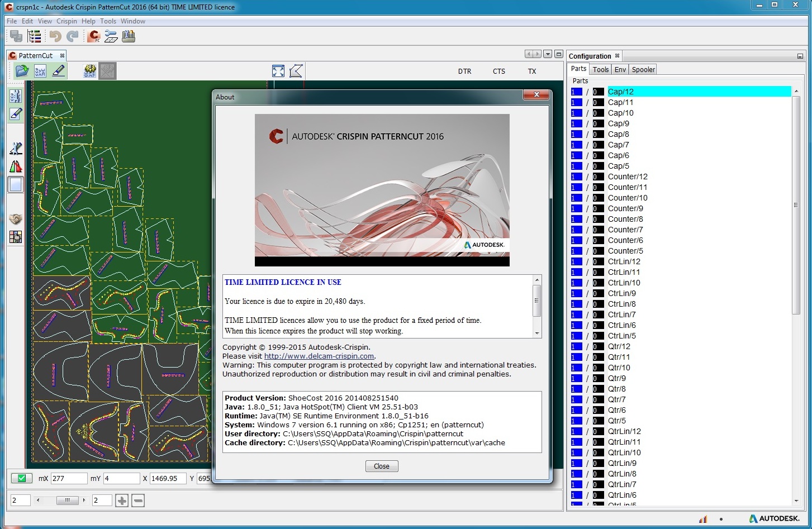Screen dimensions: 812x529
Task: Click the blue quantity box beside Cap/9
Action: [576, 123]
